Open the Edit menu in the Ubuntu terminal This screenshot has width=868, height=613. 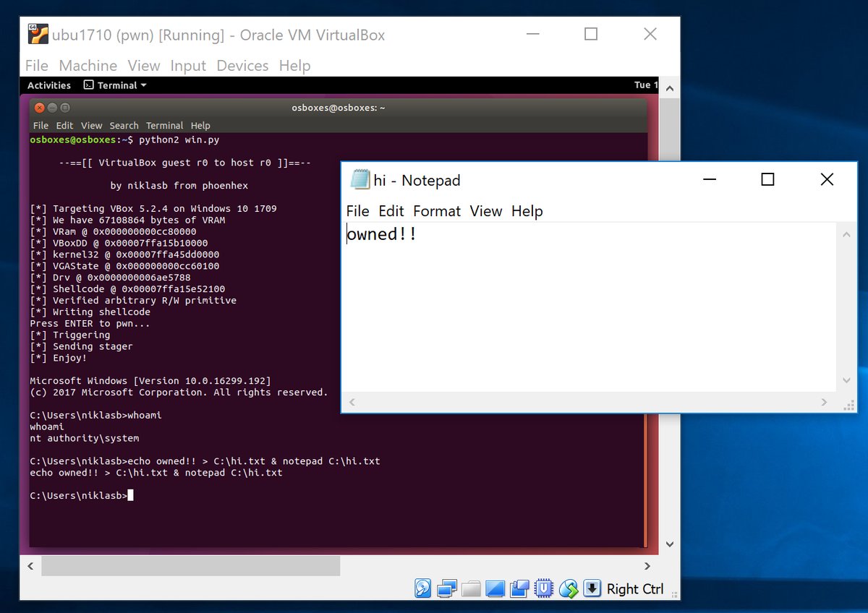coord(65,126)
